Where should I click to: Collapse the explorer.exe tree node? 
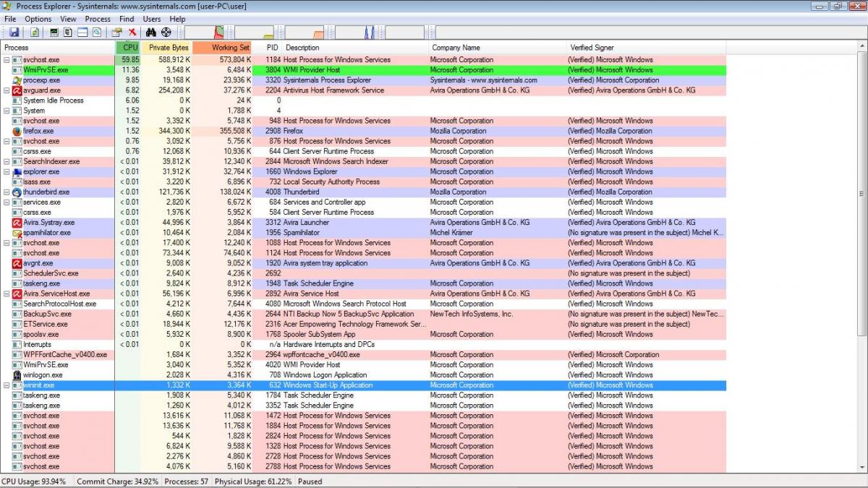tap(7, 172)
